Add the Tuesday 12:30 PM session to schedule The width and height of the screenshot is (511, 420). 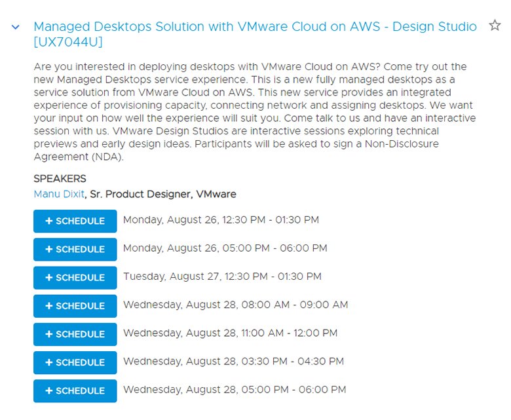(x=75, y=277)
